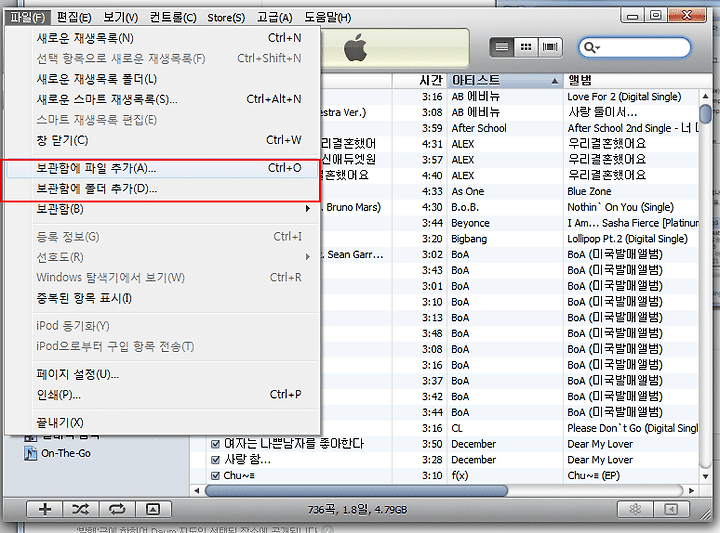The image size is (720, 533).
Task: Switch to grid view icon
Action: 526,47
